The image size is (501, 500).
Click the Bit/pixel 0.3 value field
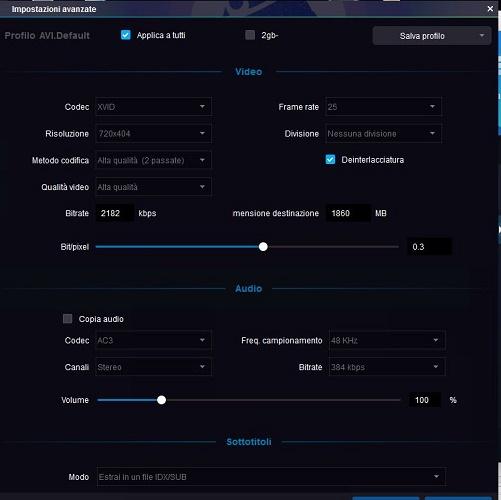429,247
